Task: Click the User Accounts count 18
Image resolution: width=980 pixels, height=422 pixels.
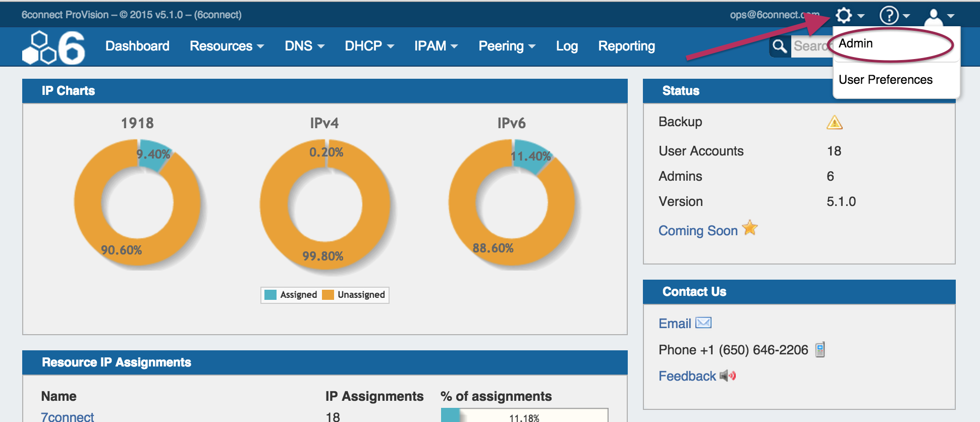Action: pyautogui.click(x=834, y=151)
